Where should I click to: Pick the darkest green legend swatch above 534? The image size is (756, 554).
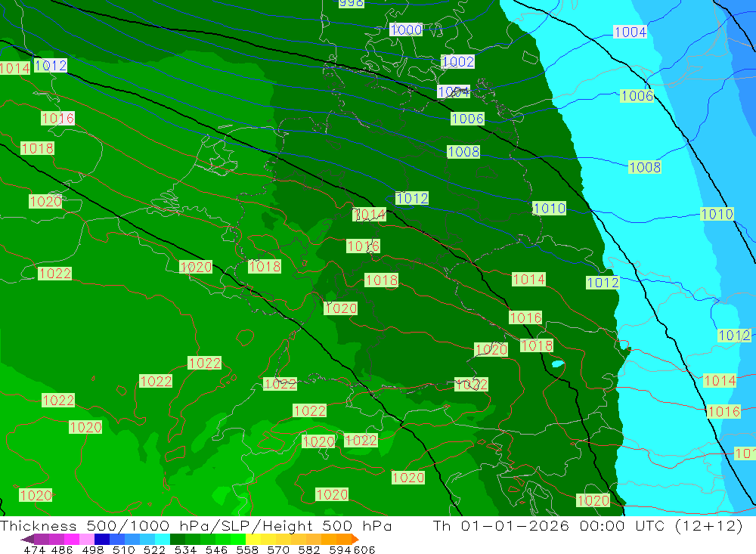[x=178, y=540]
